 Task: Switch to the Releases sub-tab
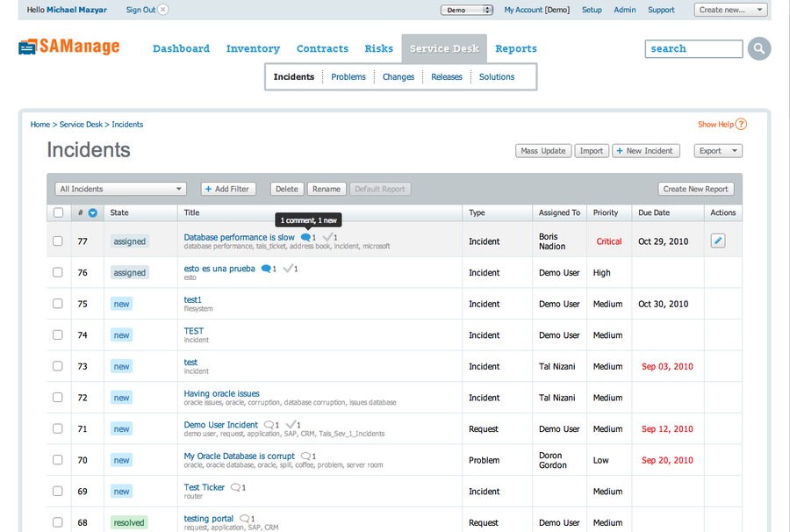tap(447, 76)
